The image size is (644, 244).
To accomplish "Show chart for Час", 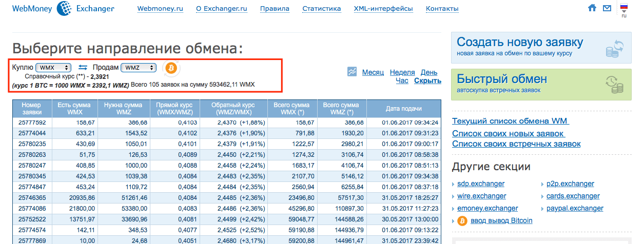I will click(x=402, y=80).
